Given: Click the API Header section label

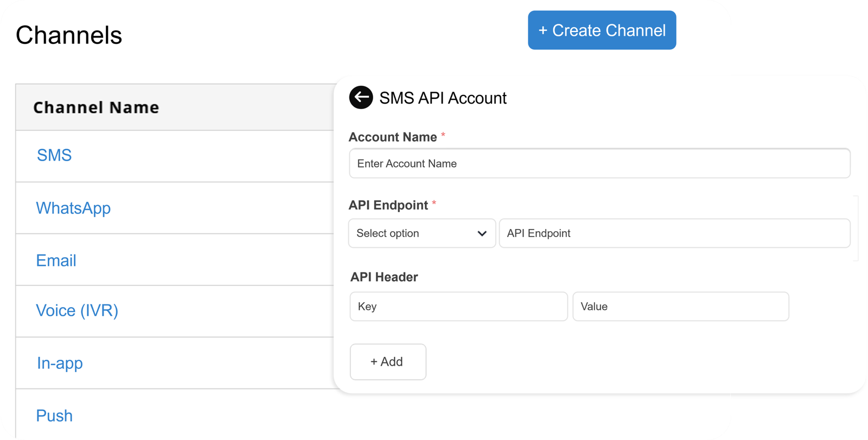Looking at the screenshot, I should click(x=384, y=277).
